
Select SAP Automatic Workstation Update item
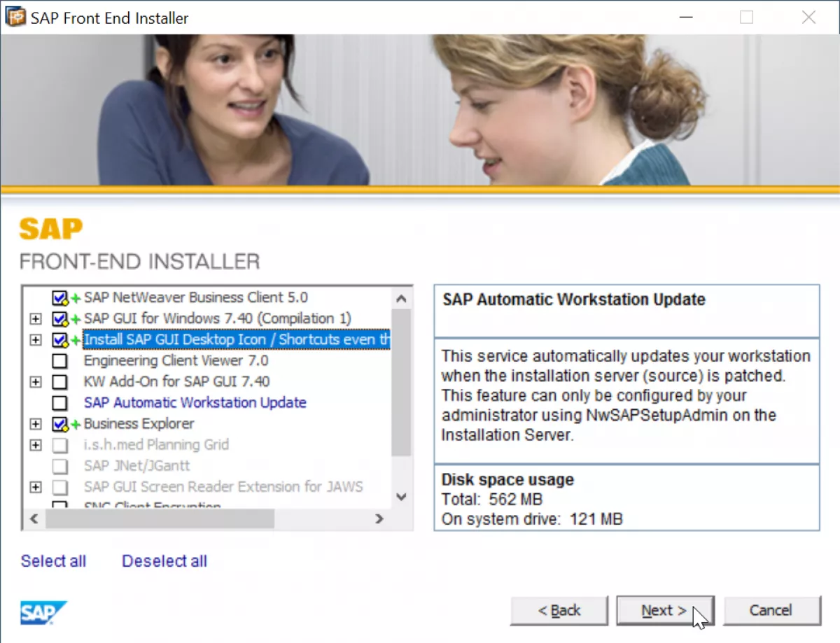195,402
